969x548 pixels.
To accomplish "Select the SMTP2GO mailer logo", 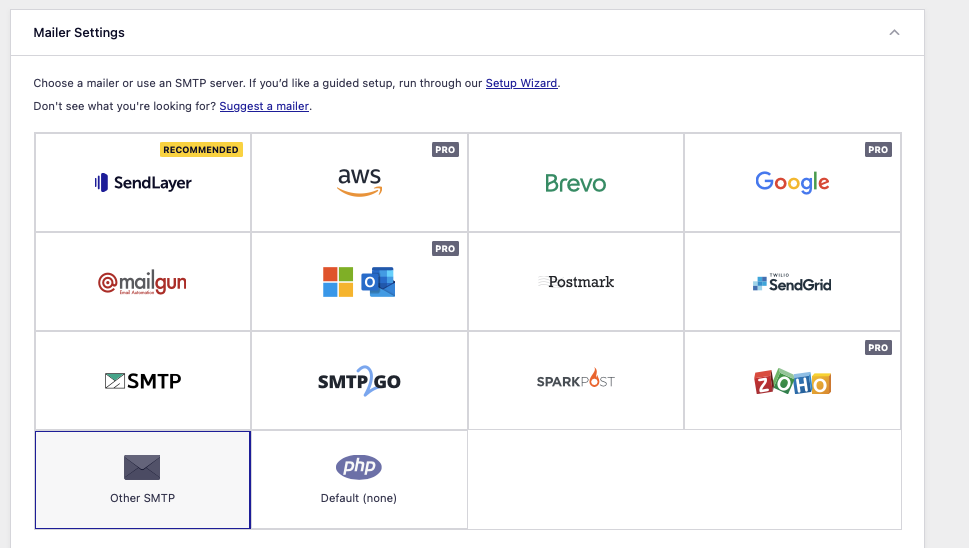I will click(359, 381).
